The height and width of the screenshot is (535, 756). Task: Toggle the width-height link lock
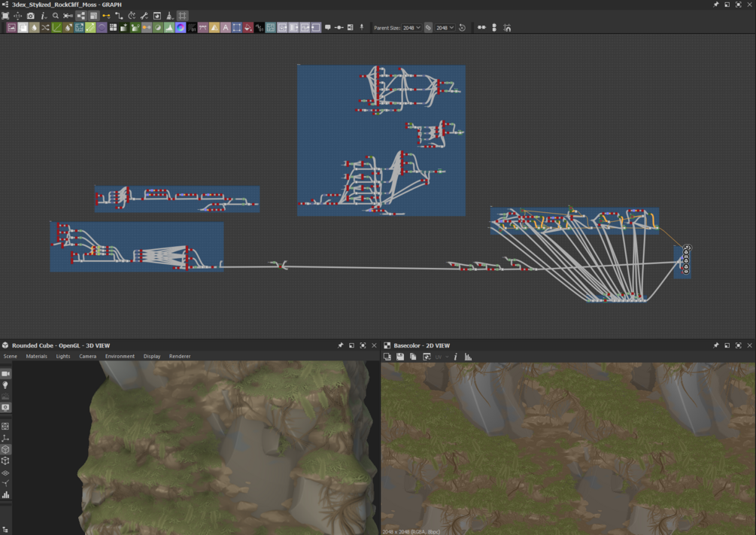click(x=428, y=28)
